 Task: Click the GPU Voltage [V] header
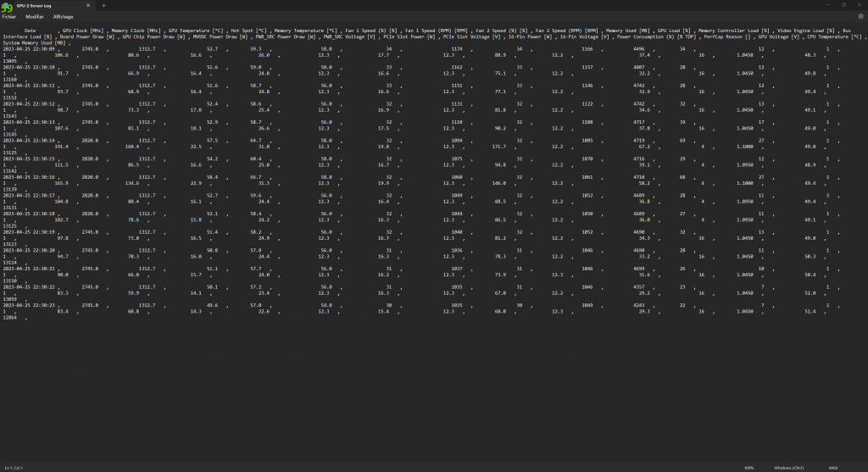tap(779, 37)
